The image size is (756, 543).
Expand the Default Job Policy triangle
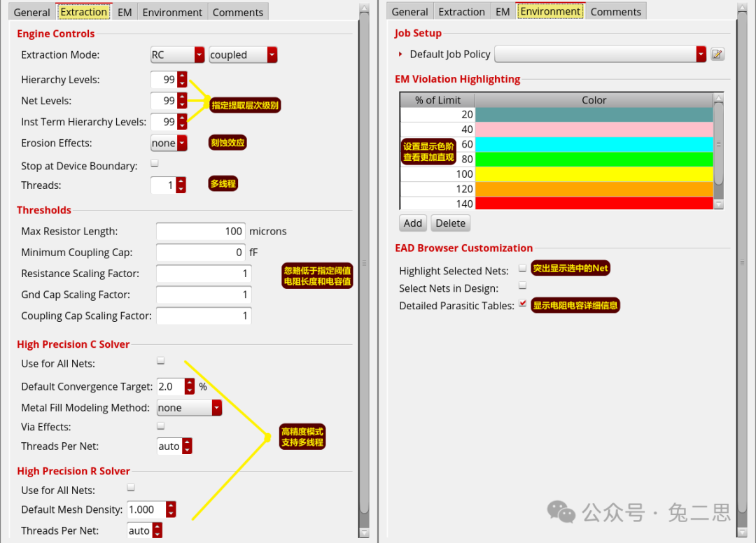400,55
